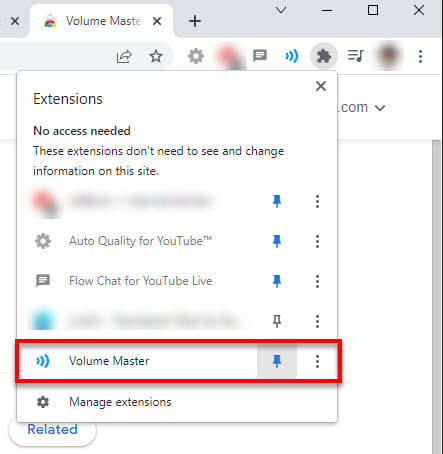Viewport: 443px width, 454px height.
Task: Open the tab search chevron in the title bar
Action: 281,10
